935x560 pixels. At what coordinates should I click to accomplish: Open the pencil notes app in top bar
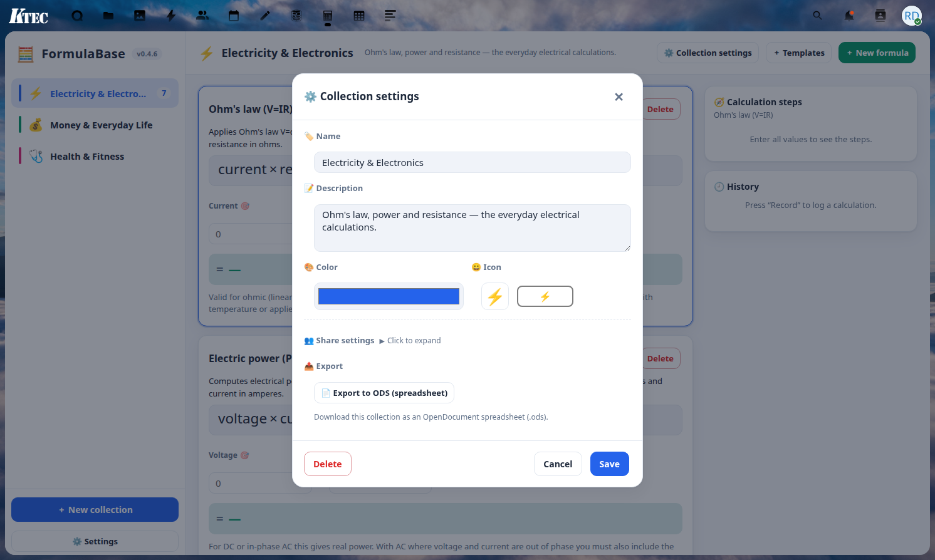(265, 16)
